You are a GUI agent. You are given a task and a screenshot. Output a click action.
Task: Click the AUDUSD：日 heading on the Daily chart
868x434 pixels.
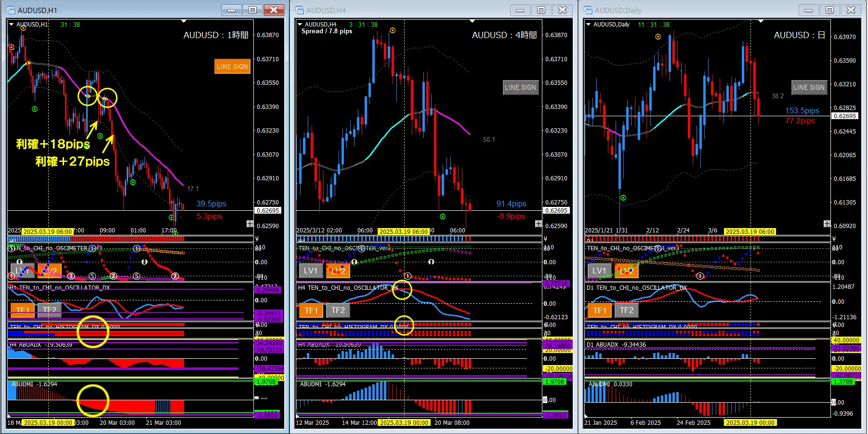point(800,35)
